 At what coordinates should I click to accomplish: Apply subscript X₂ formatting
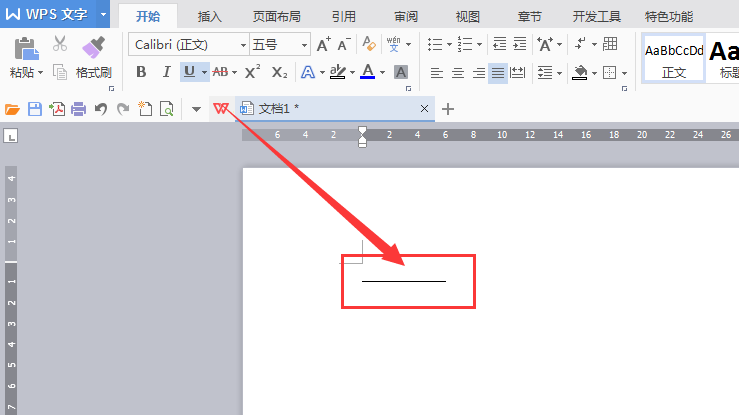[279, 72]
